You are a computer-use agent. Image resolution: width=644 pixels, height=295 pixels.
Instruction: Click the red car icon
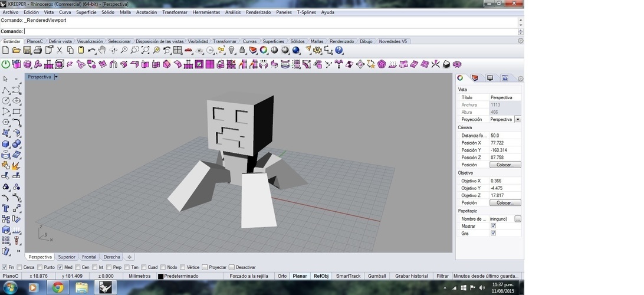coord(188,50)
